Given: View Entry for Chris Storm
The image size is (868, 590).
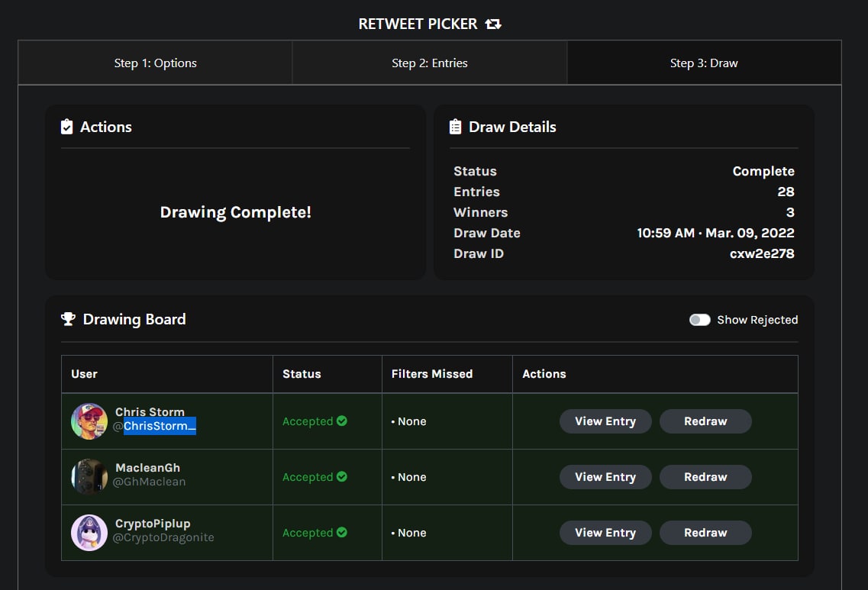Looking at the screenshot, I should click(x=605, y=421).
